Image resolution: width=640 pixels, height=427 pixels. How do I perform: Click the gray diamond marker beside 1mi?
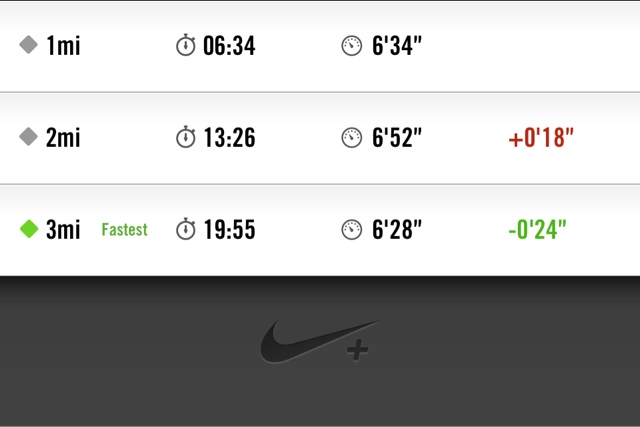pos(29,44)
